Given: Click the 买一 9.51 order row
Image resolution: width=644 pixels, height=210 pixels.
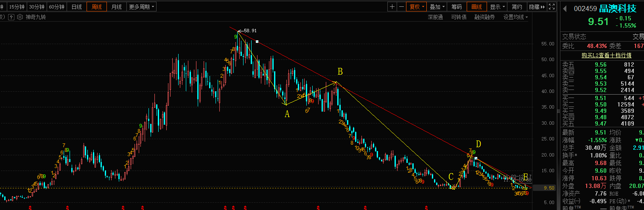Looking at the screenshot, I should coord(602,98).
